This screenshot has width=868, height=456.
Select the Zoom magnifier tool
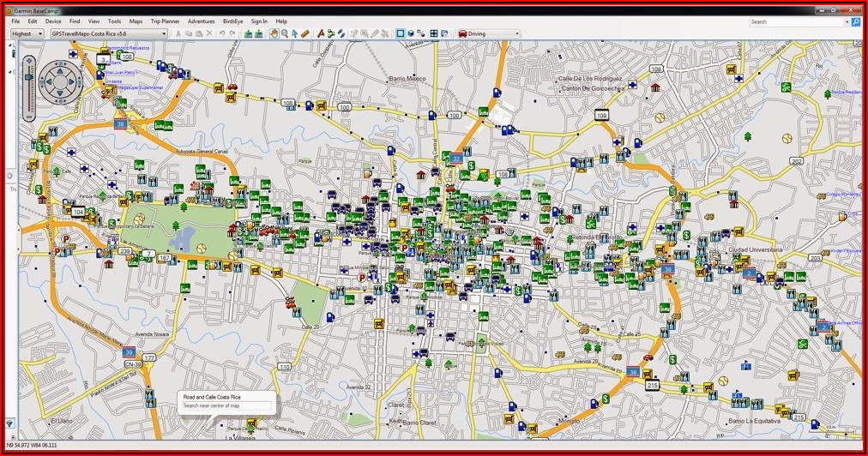pyautogui.click(x=284, y=33)
